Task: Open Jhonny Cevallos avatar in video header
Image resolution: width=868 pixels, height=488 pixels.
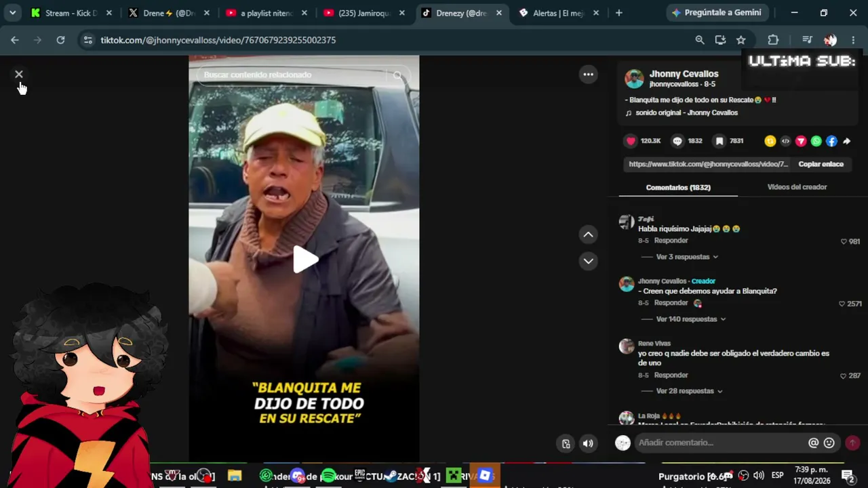Action: click(x=634, y=79)
